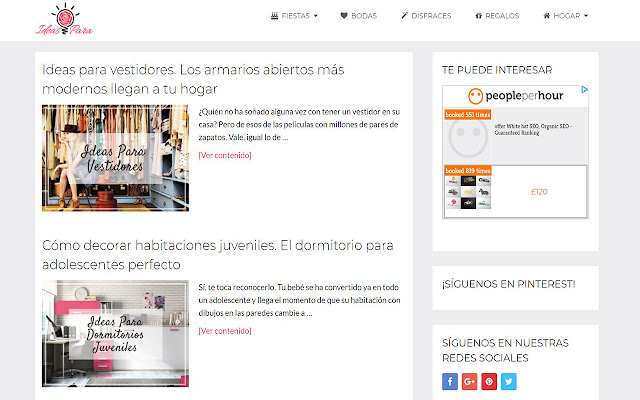Click 'Ver contenido' under the vestidores article

(x=225, y=155)
